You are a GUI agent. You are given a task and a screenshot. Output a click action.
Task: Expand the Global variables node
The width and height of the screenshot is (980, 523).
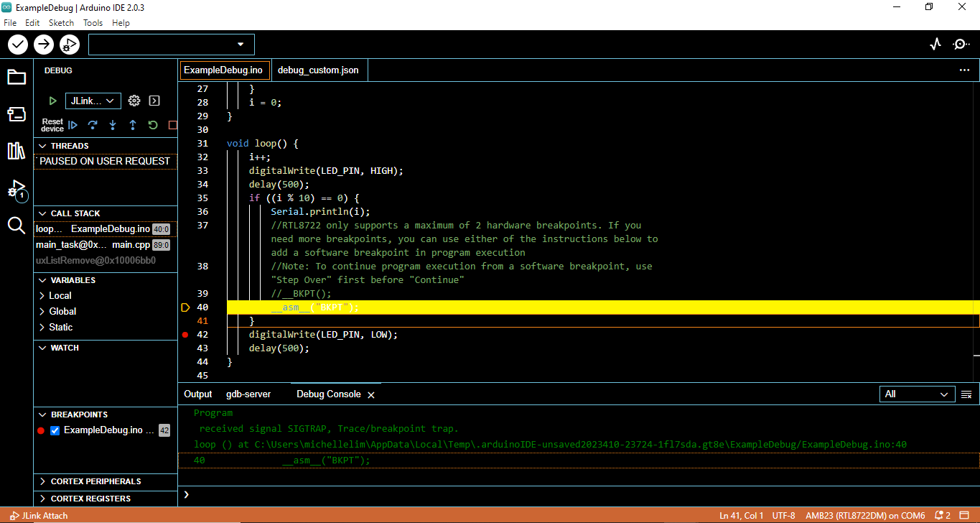click(106, 312)
